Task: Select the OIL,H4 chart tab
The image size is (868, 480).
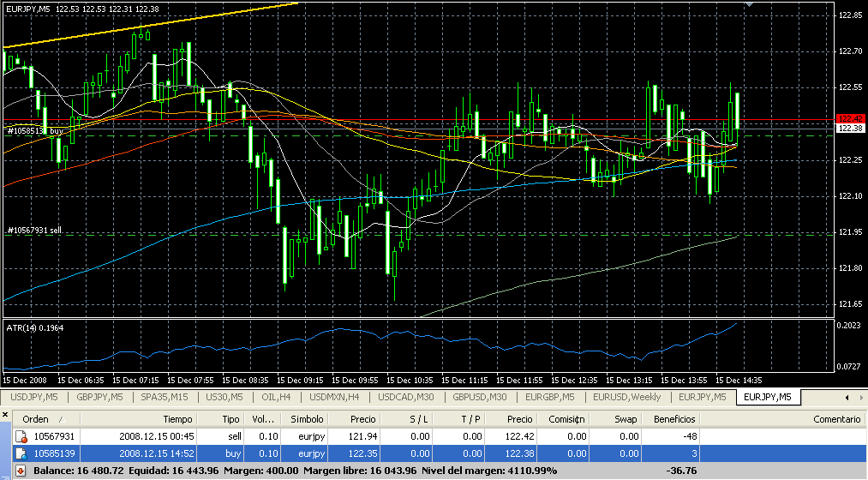Action: point(276,397)
